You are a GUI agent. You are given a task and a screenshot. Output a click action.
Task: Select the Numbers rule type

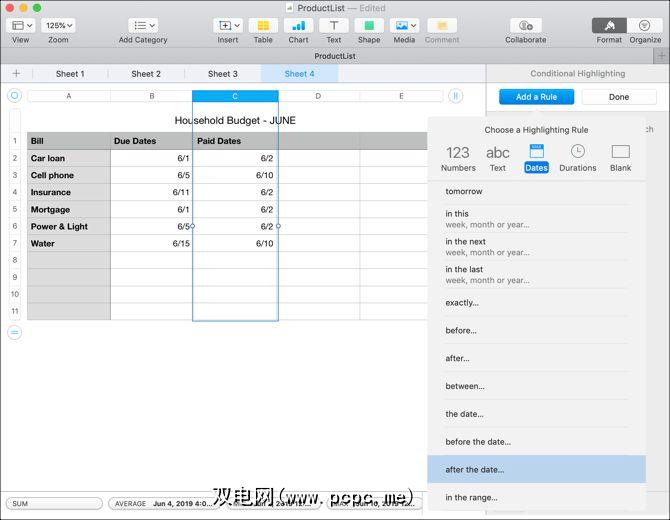(458, 157)
